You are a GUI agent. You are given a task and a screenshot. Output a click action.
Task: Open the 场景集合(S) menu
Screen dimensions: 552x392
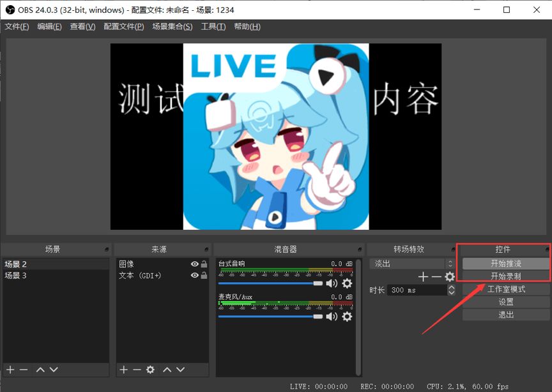click(x=172, y=27)
